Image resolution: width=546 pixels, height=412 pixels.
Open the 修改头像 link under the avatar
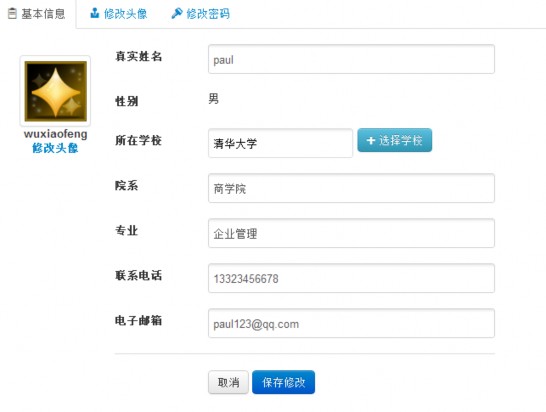click(55, 148)
